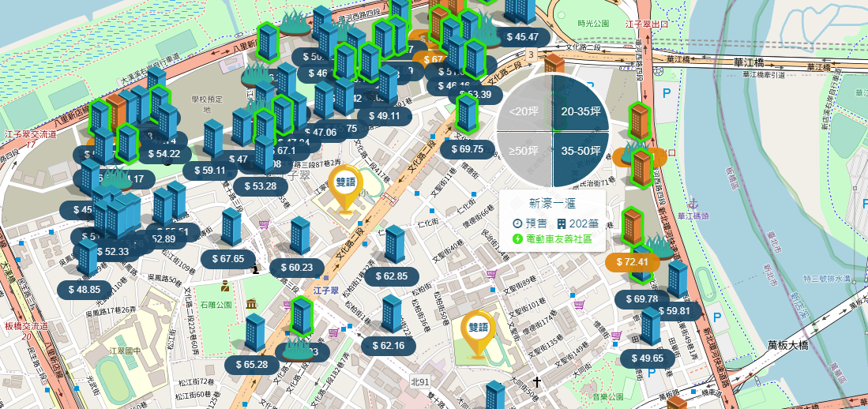Screen dimensions: 868x409
Task: Click the $ 53.28 price label
Action: (x=260, y=186)
